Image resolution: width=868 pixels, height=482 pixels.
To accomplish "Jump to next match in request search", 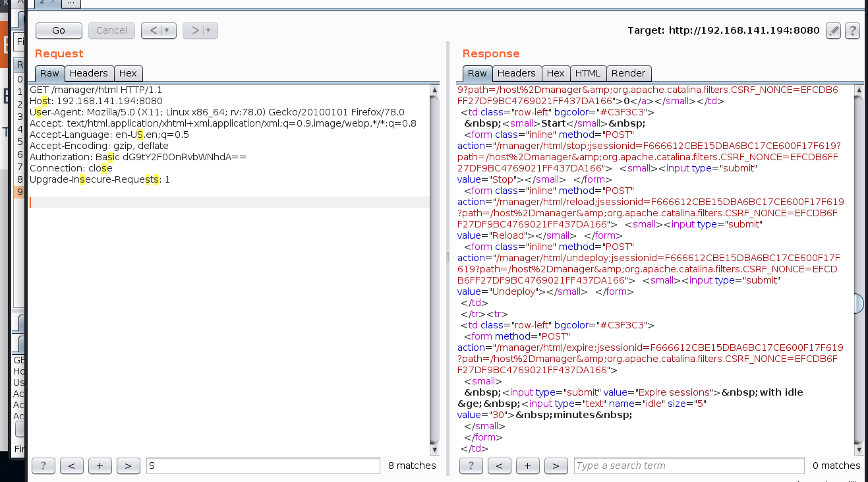I will (128, 466).
